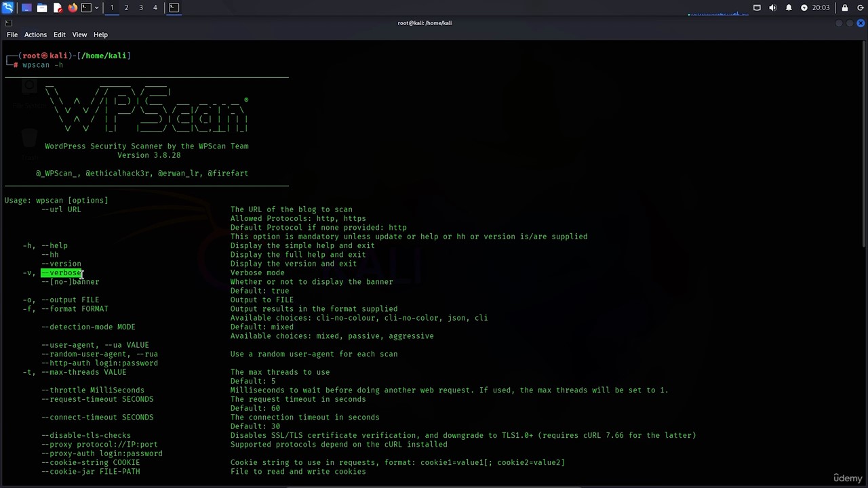Click the terminal window title bar icon
This screenshot has width=868, height=488.
coord(8,23)
